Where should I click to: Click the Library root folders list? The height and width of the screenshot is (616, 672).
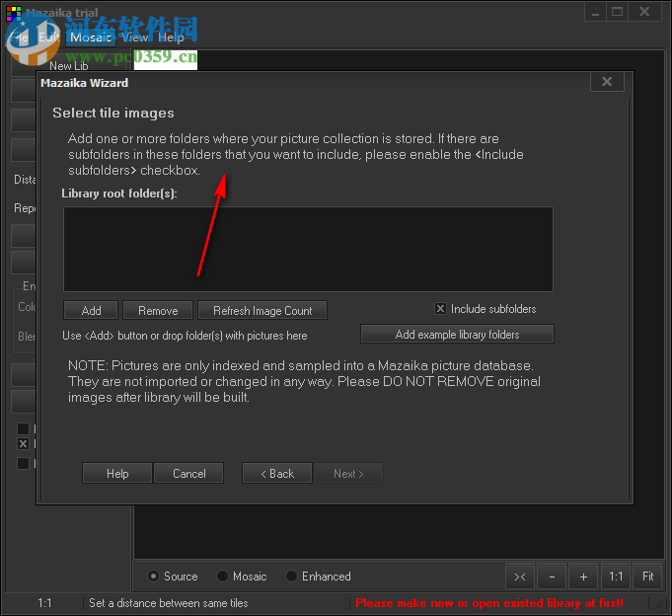click(308, 249)
